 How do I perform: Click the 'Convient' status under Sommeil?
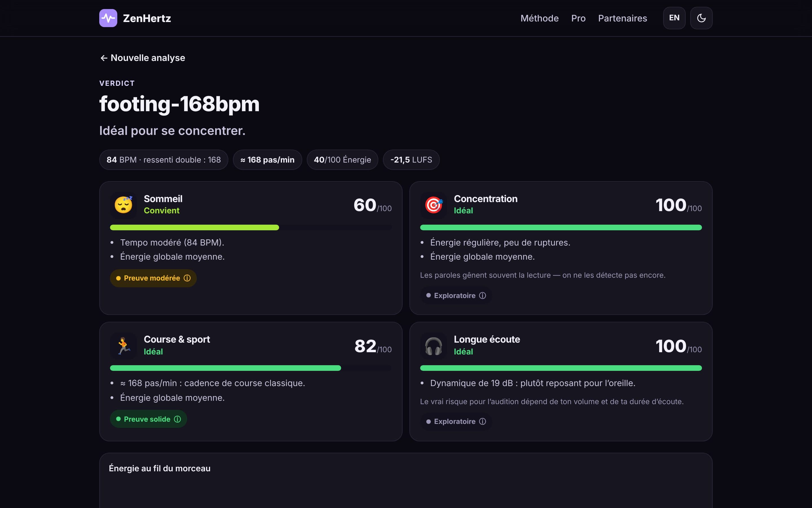162,211
